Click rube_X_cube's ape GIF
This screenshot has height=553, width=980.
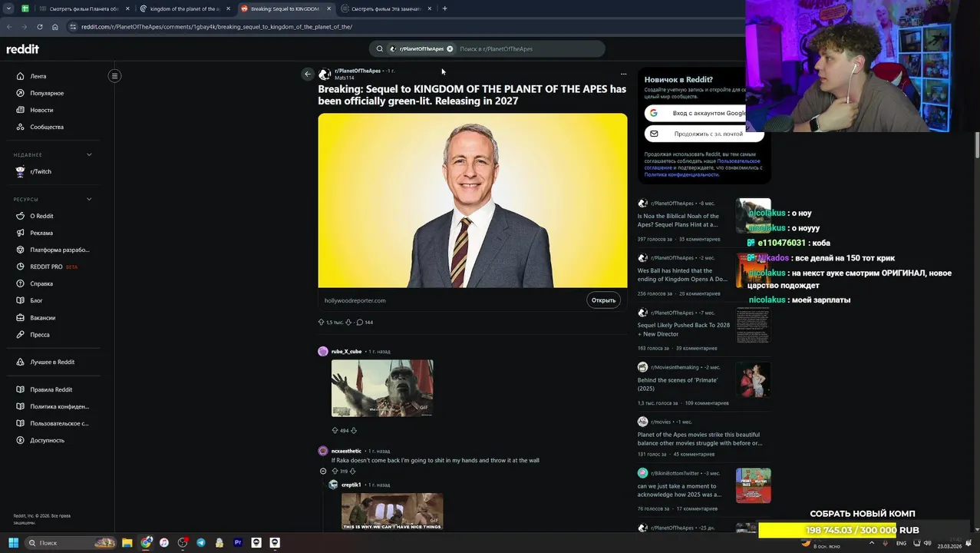point(382,388)
